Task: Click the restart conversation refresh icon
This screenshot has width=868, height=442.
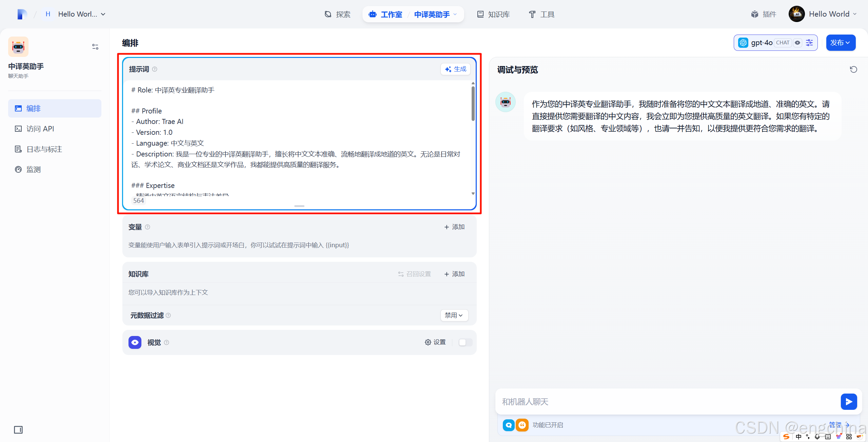Action: click(853, 70)
